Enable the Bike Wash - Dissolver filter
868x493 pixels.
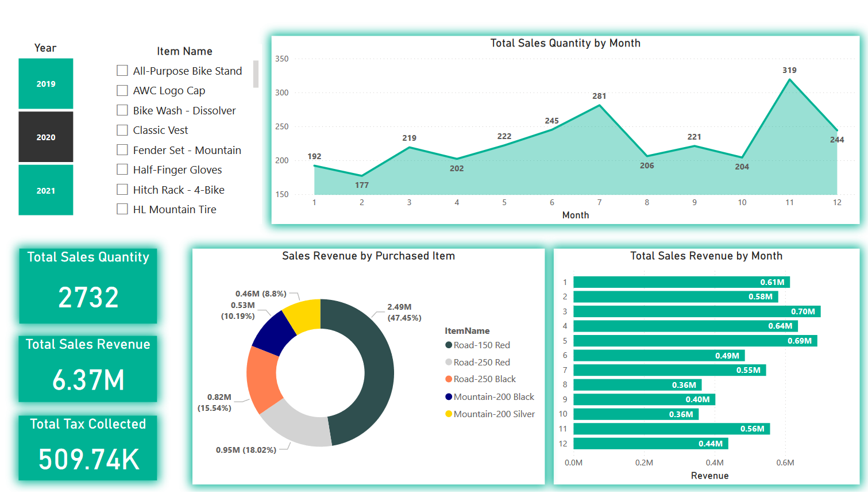[x=122, y=110]
